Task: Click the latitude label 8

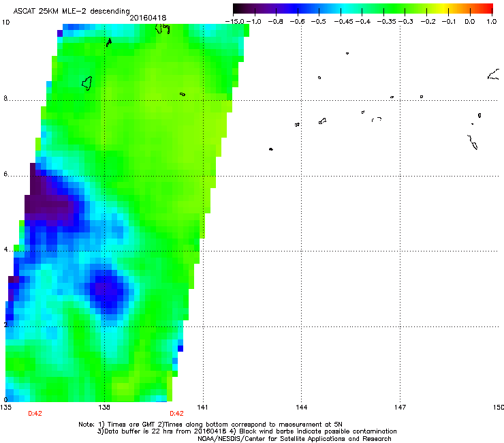Action: point(5,98)
